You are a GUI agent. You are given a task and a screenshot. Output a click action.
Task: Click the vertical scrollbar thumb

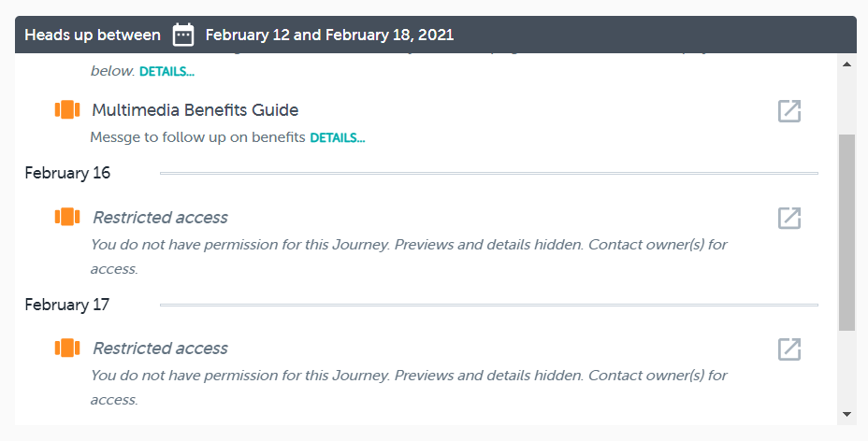coord(846,232)
